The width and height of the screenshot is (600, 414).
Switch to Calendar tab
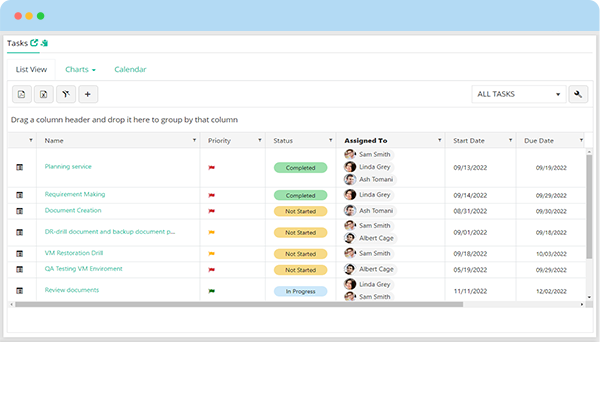pyautogui.click(x=130, y=70)
